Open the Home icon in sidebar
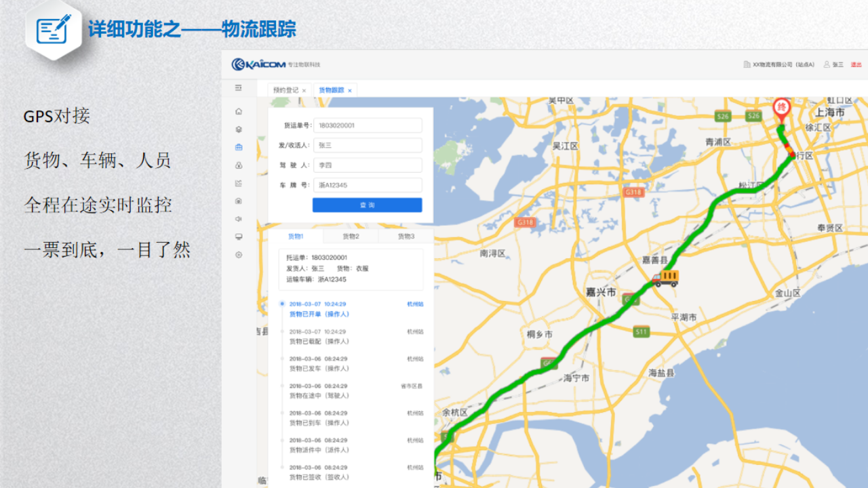The width and height of the screenshot is (868, 488). pyautogui.click(x=238, y=111)
